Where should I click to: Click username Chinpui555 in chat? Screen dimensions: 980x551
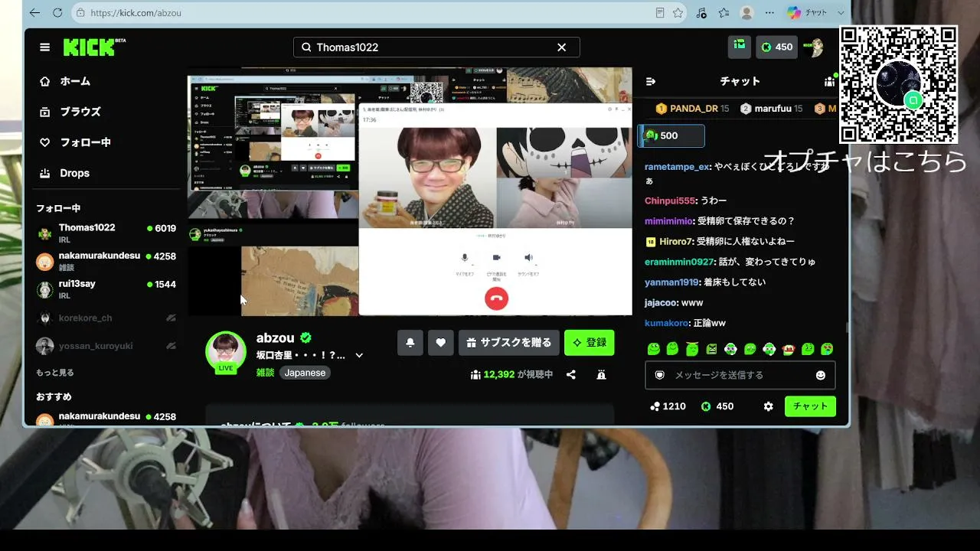(x=670, y=201)
